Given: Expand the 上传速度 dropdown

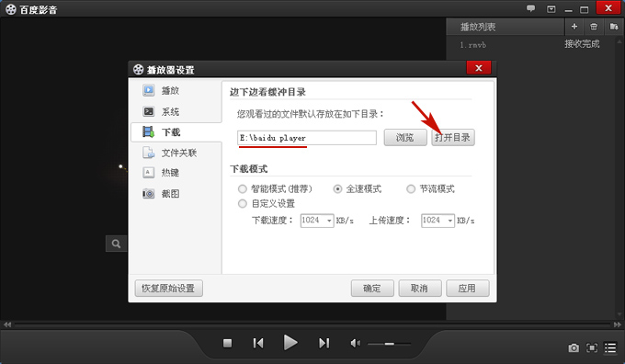Looking at the screenshot, I should click(449, 221).
